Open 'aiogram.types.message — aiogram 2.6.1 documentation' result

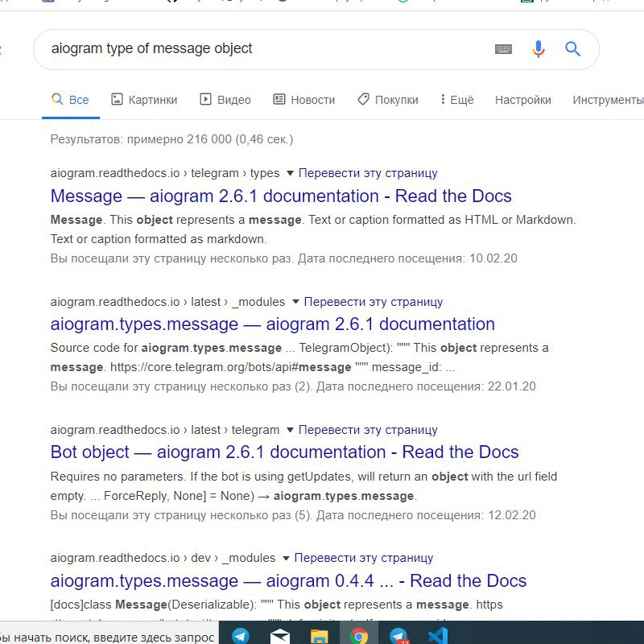(x=272, y=324)
